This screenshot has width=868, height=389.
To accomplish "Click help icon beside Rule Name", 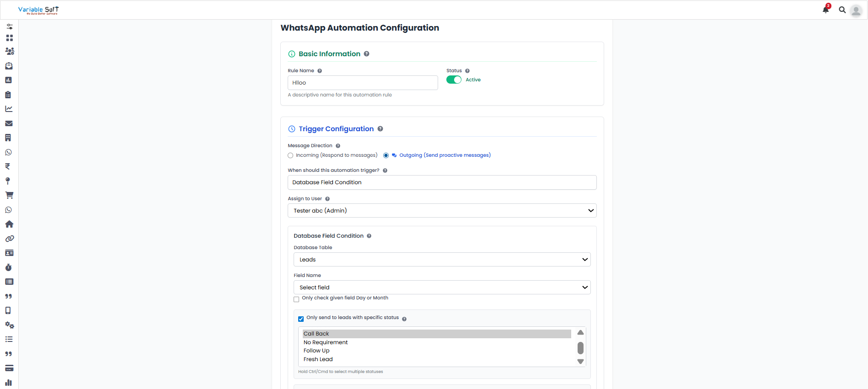I will pyautogui.click(x=320, y=71).
